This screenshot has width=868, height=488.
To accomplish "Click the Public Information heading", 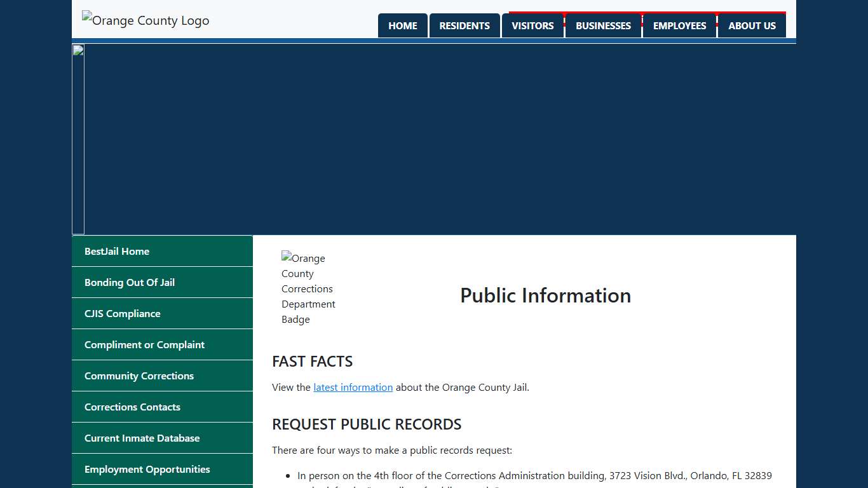I will pyautogui.click(x=545, y=295).
